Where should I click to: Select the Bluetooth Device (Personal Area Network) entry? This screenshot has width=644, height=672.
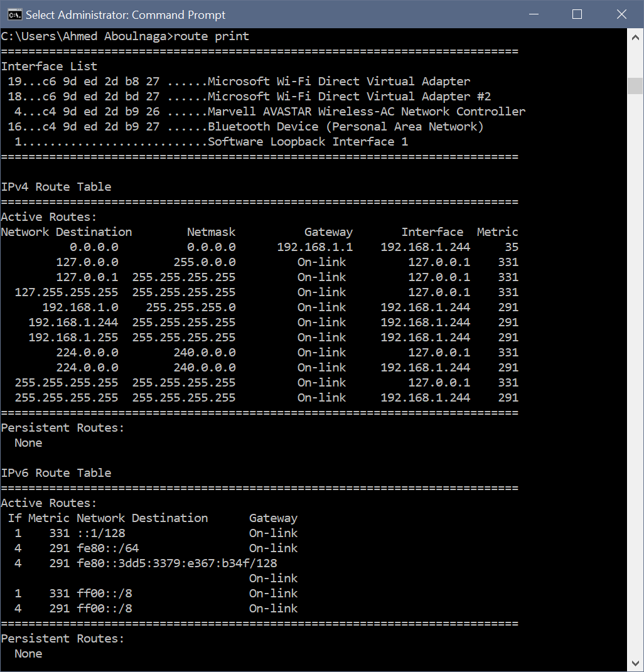(x=345, y=127)
